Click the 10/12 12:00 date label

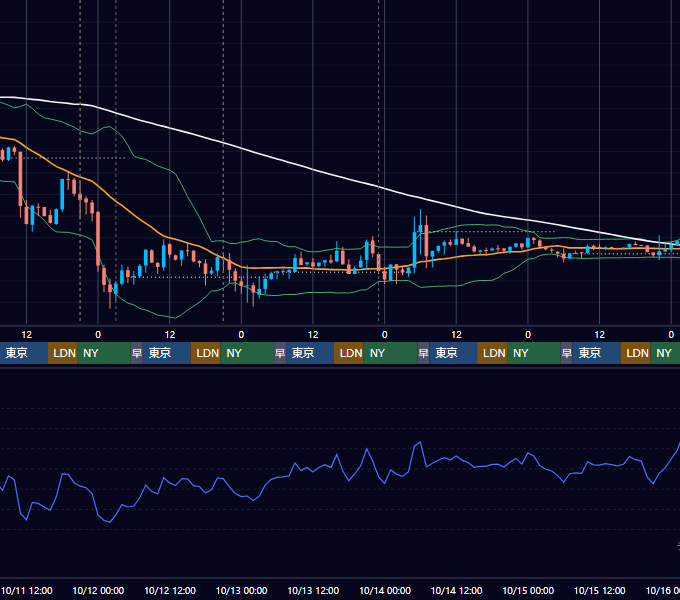(x=170, y=590)
